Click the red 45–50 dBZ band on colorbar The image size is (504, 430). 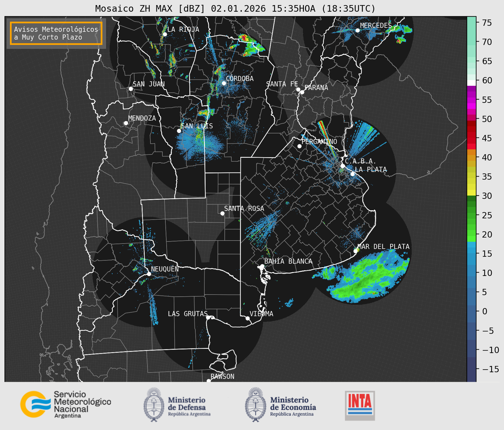[x=471, y=135]
